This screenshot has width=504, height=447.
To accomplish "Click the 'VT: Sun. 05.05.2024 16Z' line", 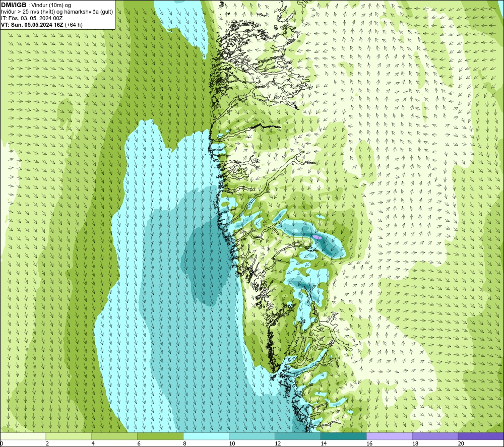I will click(32, 25).
